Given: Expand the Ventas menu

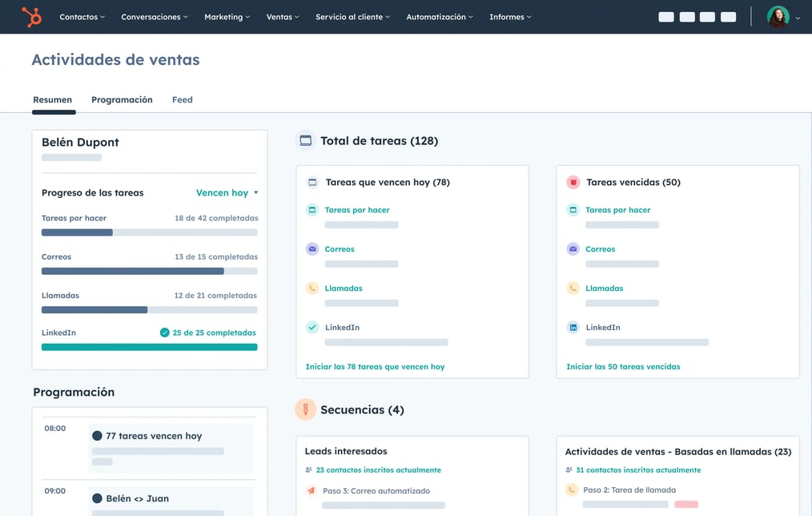Looking at the screenshot, I should click(x=283, y=17).
